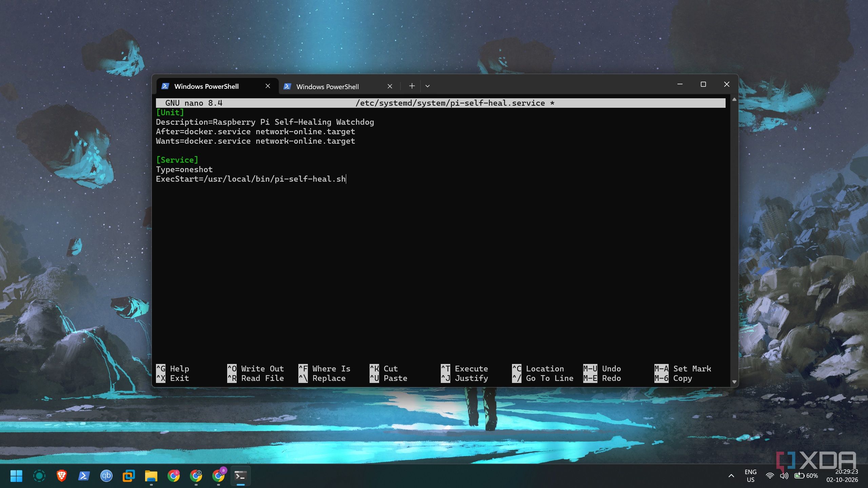868x488 pixels.
Task: Click the Wants=docker.service line
Action: tap(255, 141)
